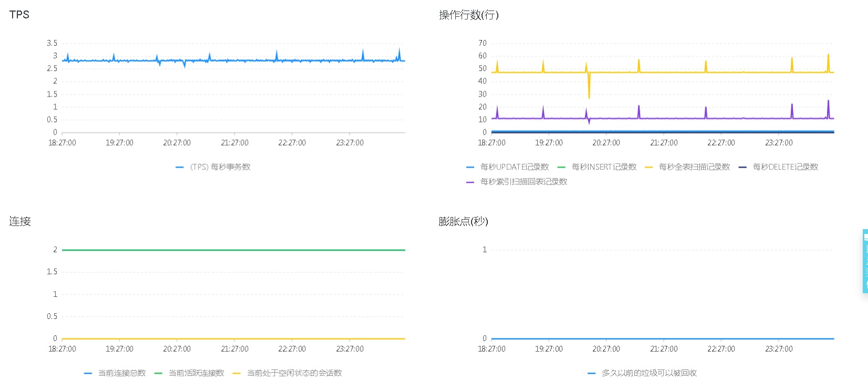Click 21:27:00 on the TPS chart axis
The image size is (868, 391).
(235, 143)
